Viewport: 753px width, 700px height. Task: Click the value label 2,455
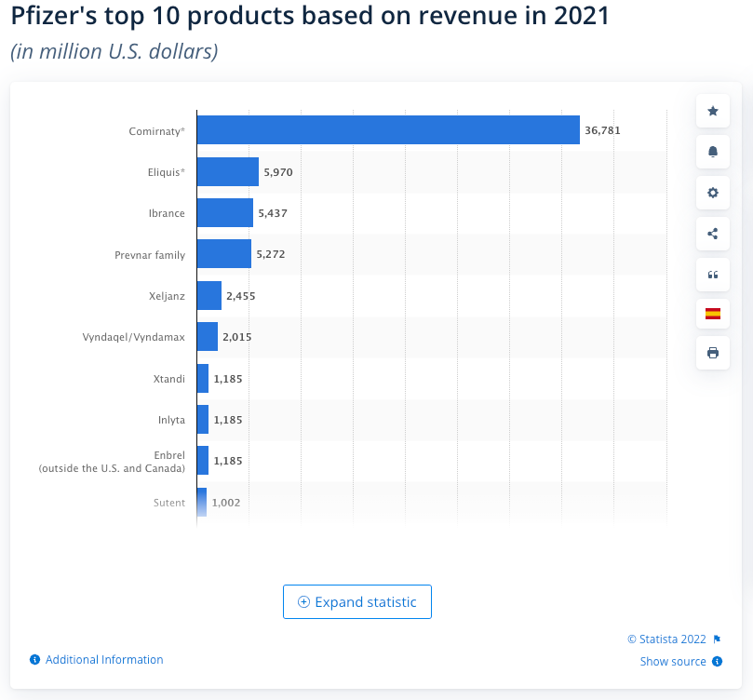(240, 296)
